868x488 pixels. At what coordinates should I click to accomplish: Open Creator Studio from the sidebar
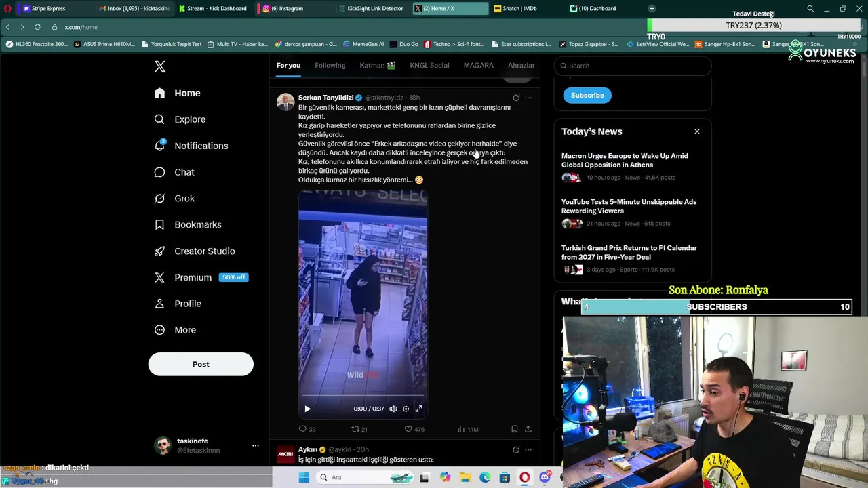(x=195, y=251)
